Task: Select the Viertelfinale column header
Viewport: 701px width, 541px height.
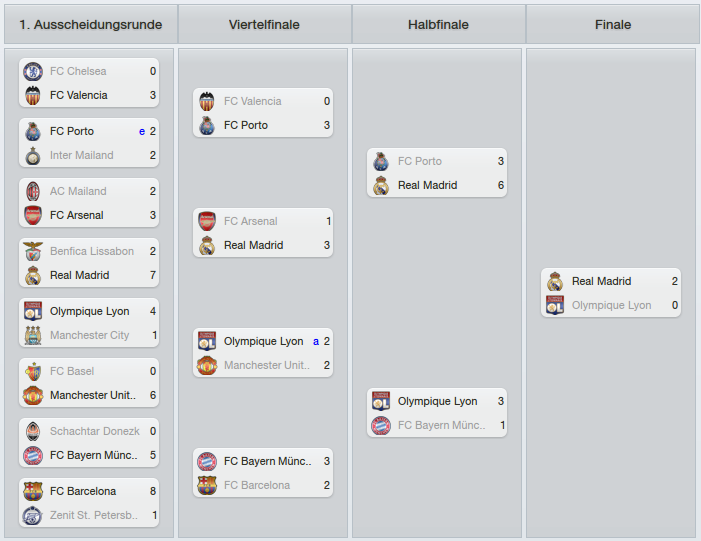Action: 264,25
